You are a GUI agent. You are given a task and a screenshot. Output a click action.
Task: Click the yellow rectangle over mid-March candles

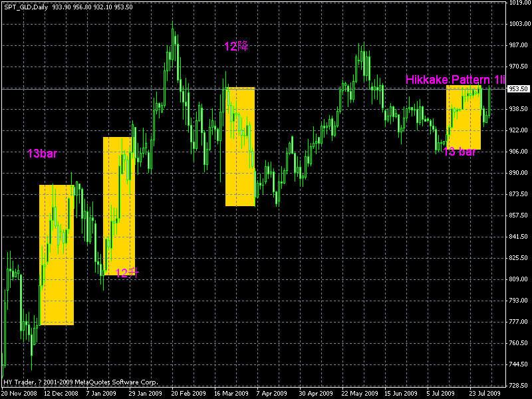click(x=240, y=146)
